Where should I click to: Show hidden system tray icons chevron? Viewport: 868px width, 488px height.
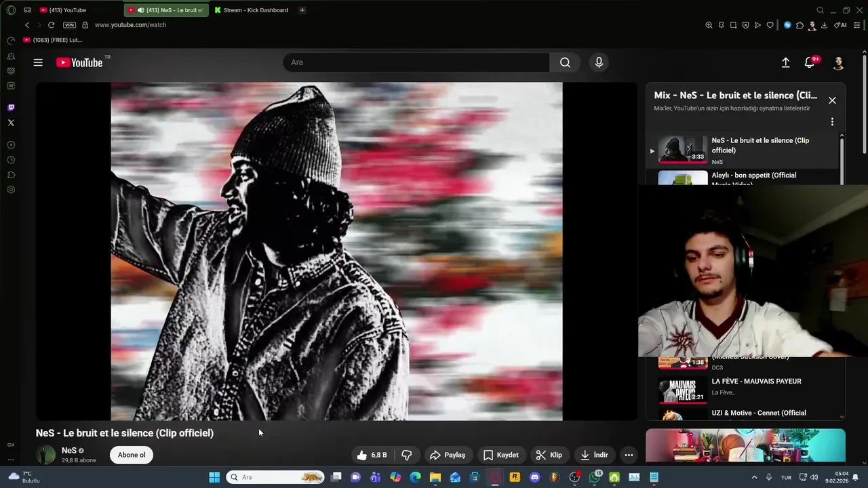click(754, 477)
